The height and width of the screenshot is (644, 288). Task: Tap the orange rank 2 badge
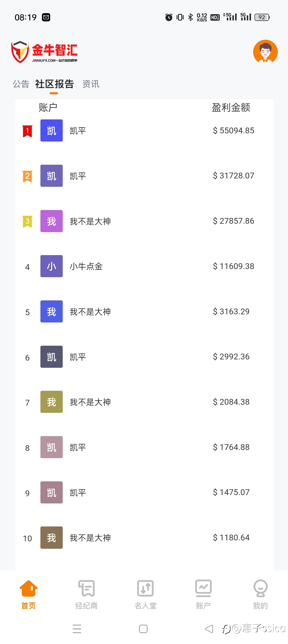pyautogui.click(x=27, y=176)
